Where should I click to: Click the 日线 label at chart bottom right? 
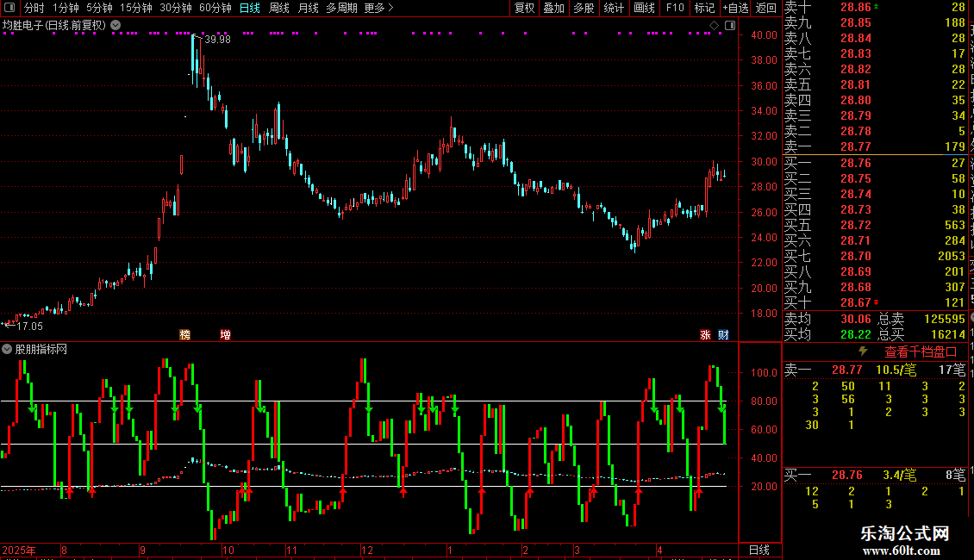[759, 550]
